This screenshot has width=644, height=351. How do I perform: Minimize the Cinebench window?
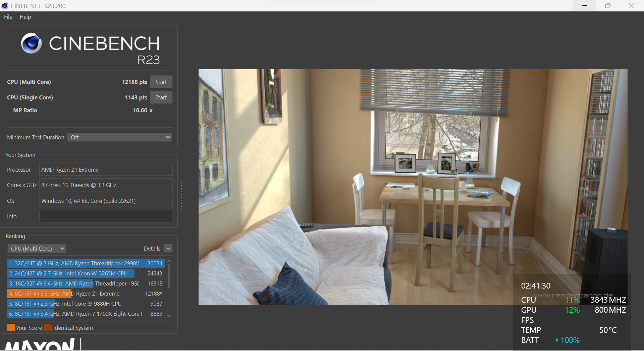coord(585,6)
